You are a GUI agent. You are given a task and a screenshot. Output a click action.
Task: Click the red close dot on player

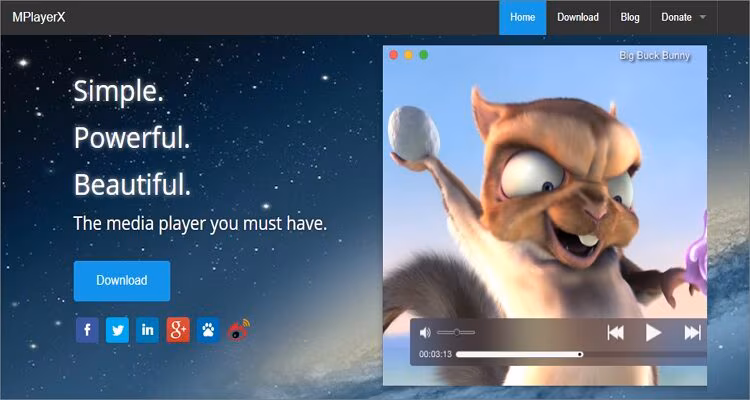coord(394,55)
